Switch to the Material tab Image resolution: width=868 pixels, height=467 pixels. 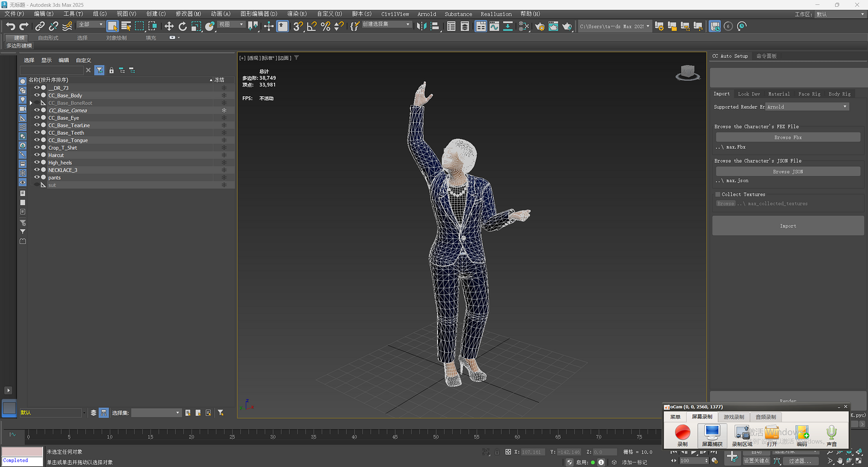(x=778, y=94)
